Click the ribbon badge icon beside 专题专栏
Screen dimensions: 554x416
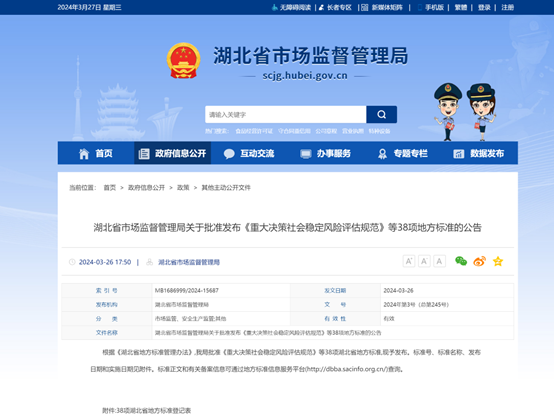click(382, 154)
